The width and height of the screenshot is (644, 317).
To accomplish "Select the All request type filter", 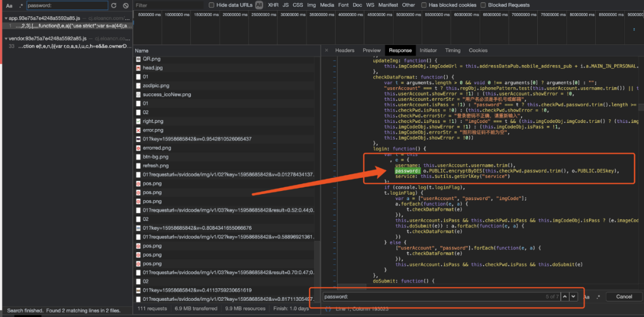I will 259,5.
